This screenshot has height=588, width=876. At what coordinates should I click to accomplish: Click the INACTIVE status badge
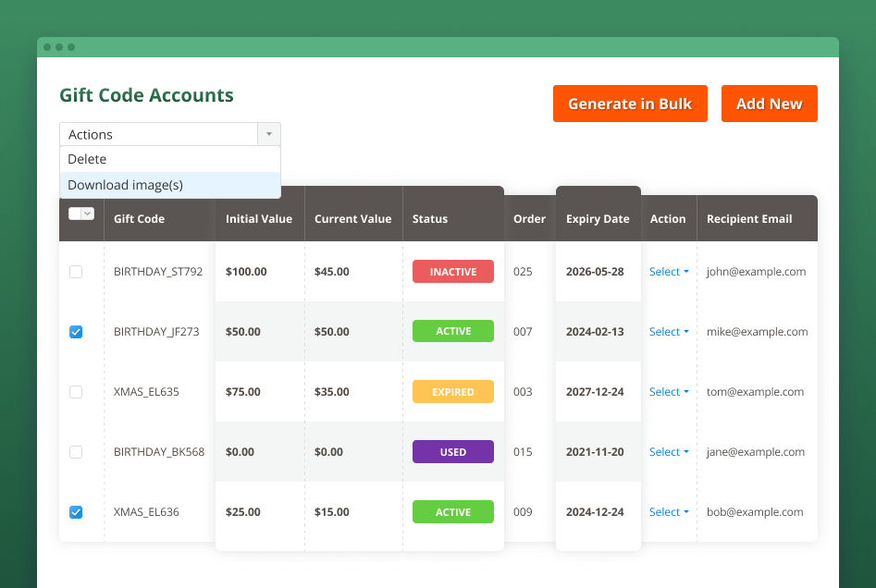452,271
